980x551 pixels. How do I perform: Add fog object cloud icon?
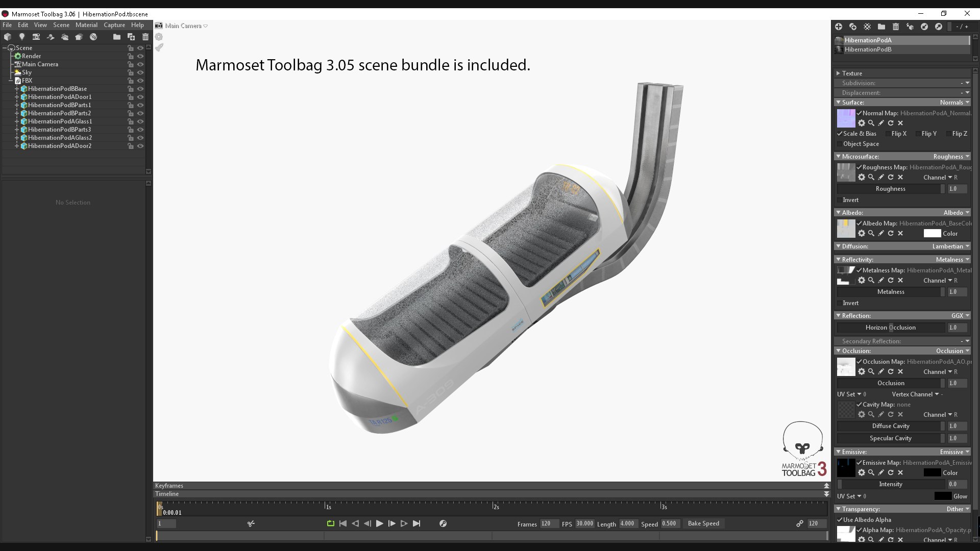(x=65, y=37)
